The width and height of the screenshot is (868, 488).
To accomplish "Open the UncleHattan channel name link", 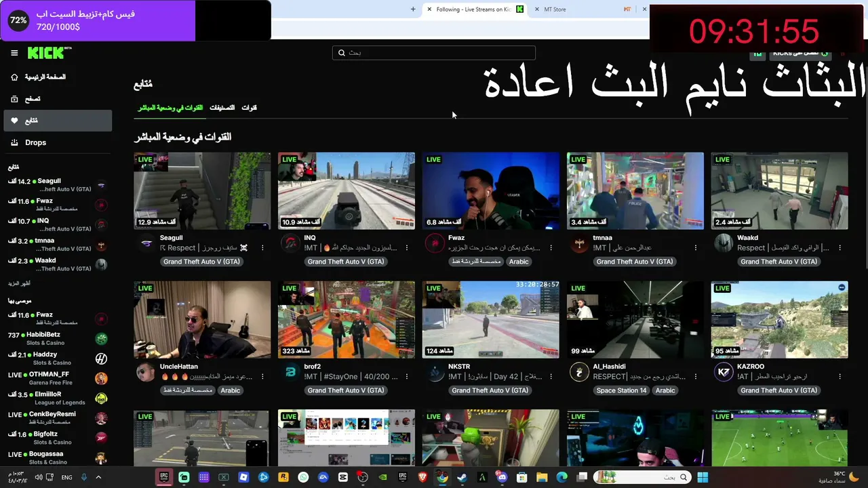I will click(179, 367).
